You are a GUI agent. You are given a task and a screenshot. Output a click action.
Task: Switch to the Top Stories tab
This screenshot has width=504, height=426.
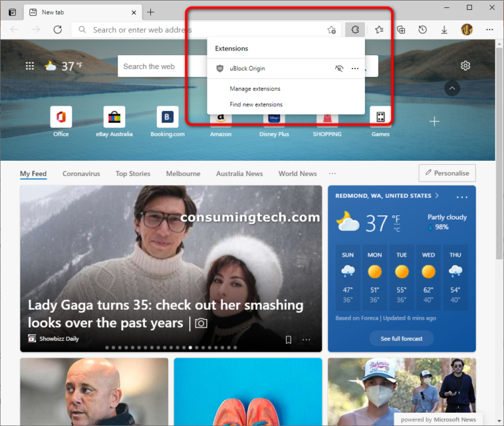pos(133,173)
